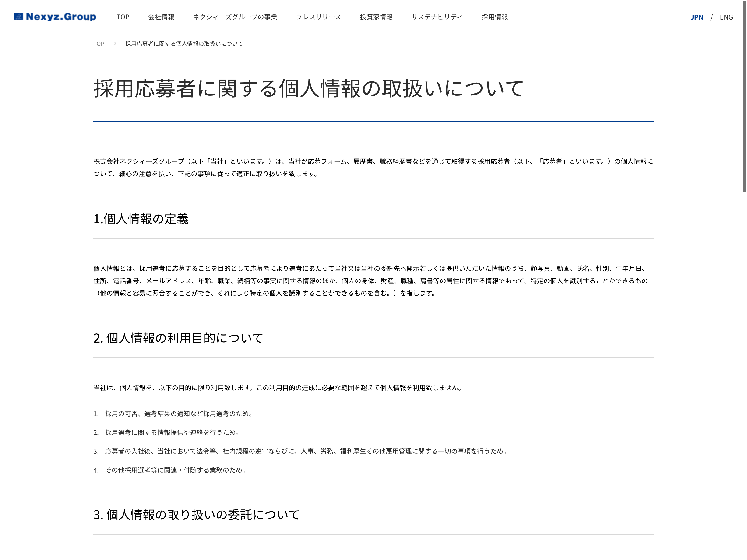Open ネクシィーズグループの事業 menu
Image resolution: width=747 pixels, height=560 pixels.
tap(235, 17)
